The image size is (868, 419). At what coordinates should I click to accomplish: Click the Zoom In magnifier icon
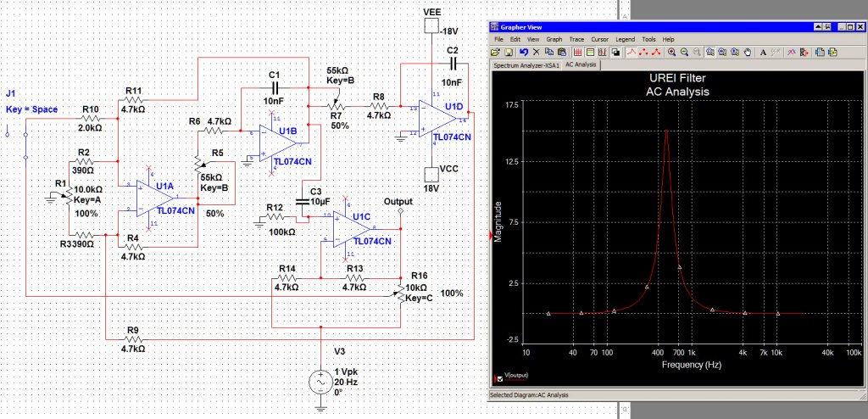[671, 52]
